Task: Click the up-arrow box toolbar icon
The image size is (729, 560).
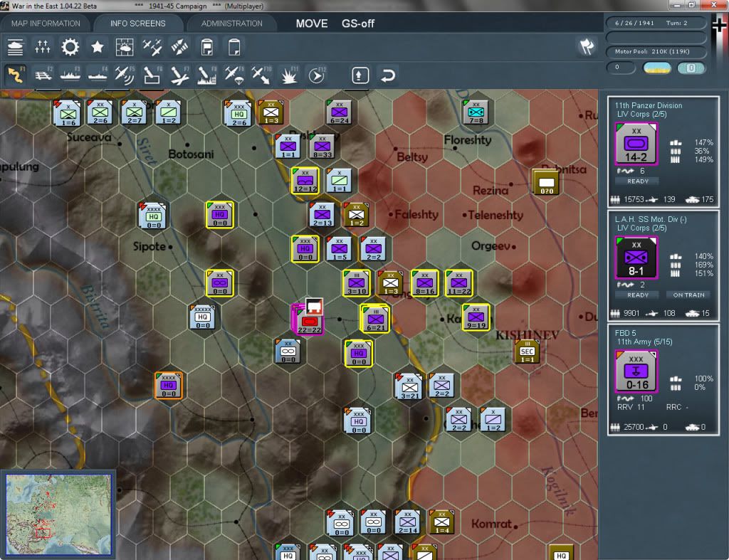Action: click(360, 75)
